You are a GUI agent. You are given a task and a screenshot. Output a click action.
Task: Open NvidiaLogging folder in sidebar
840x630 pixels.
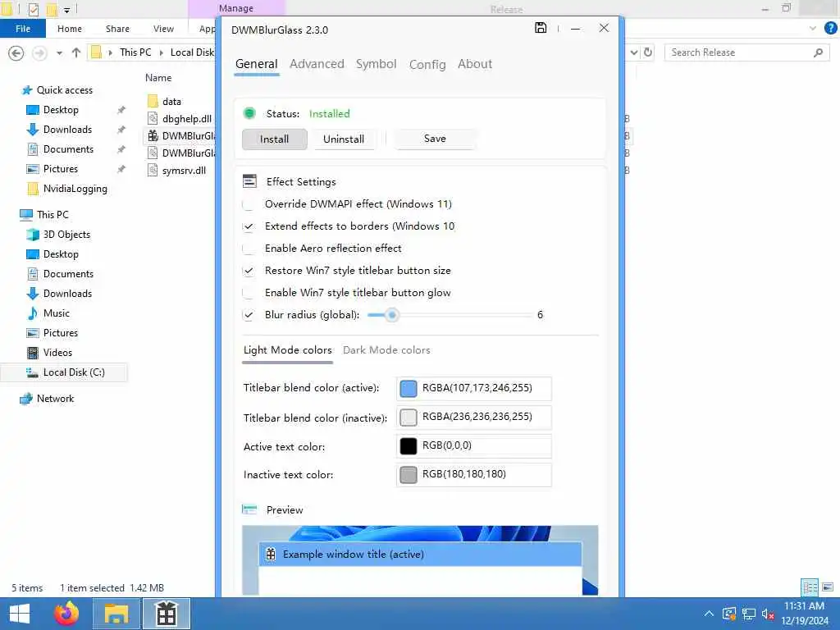tap(75, 189)
